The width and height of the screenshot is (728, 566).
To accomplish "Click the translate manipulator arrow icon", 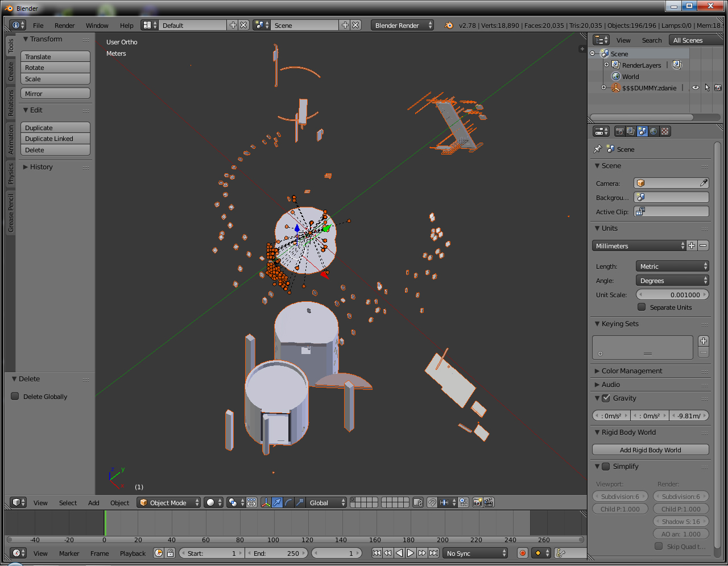I will point(277,502).
